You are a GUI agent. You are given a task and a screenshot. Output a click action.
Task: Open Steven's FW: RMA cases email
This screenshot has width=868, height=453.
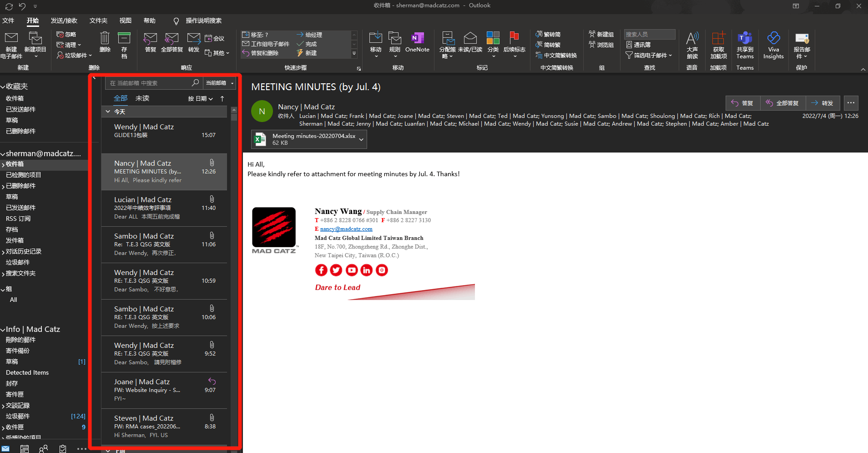point(164,427)
